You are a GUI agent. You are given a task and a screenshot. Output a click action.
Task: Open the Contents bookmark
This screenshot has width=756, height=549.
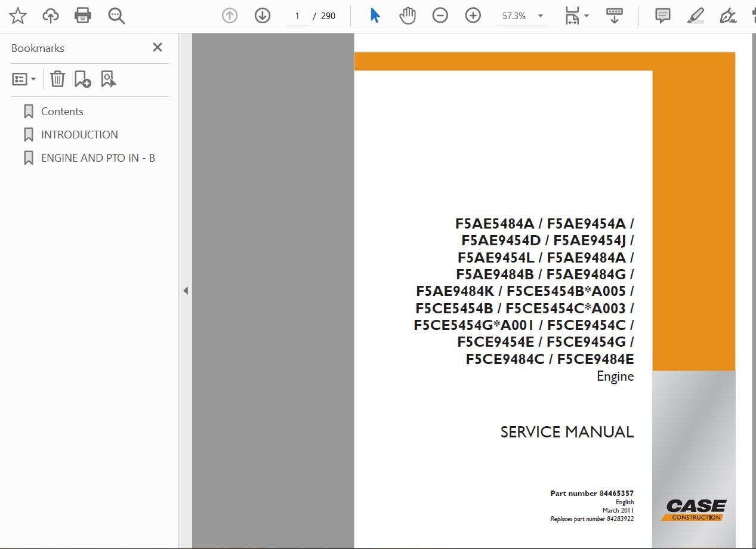(x=62, y=112)
